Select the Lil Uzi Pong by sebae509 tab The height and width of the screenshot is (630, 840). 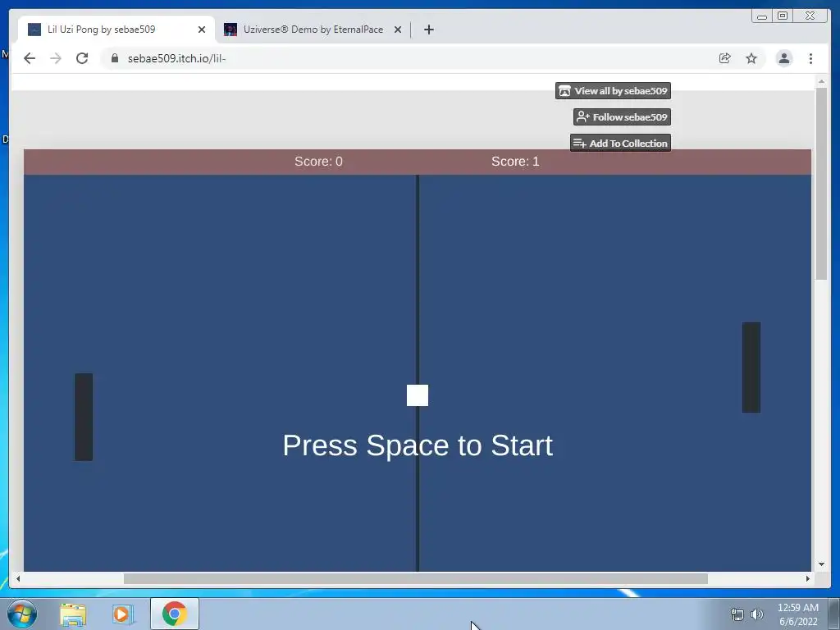[x=116, y=30]
